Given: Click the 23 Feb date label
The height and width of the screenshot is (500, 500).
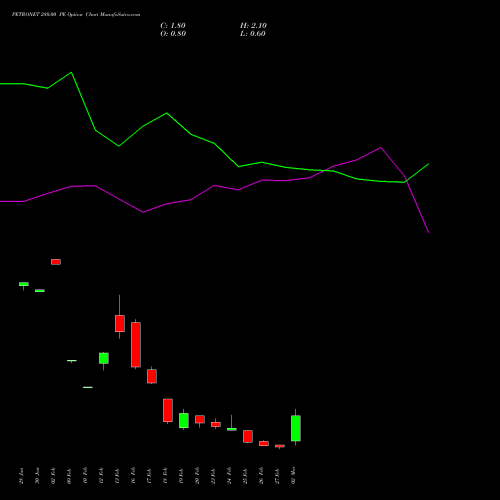Looking at the screenshot, I should [213, 476].
